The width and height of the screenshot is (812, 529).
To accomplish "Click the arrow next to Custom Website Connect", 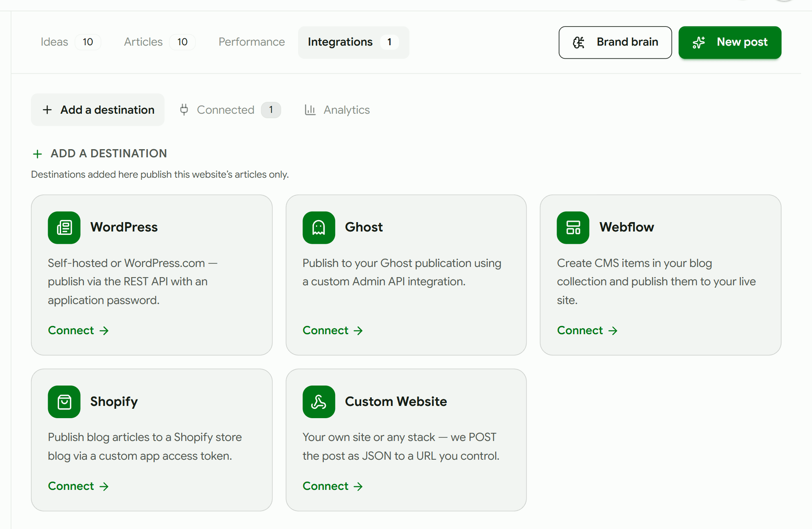I will (358, 486).
